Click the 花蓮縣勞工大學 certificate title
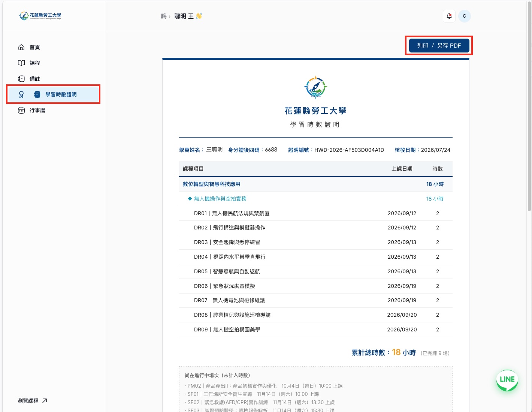 [315, 111]
